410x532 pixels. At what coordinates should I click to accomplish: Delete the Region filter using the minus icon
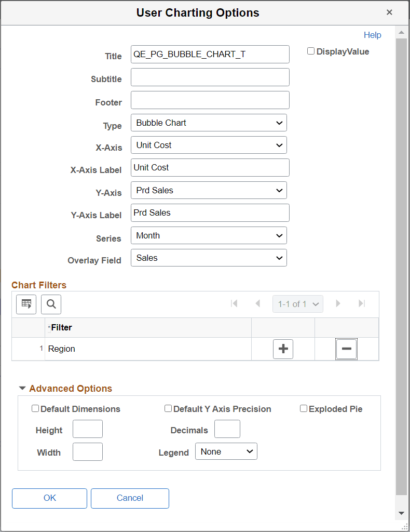(346, 349)
